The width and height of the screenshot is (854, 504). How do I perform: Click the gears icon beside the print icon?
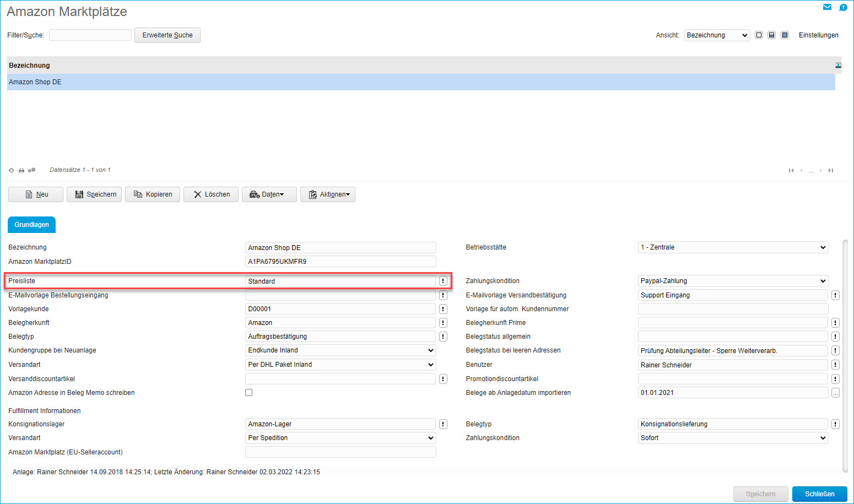pyautogui.click(x=32, y=170)
